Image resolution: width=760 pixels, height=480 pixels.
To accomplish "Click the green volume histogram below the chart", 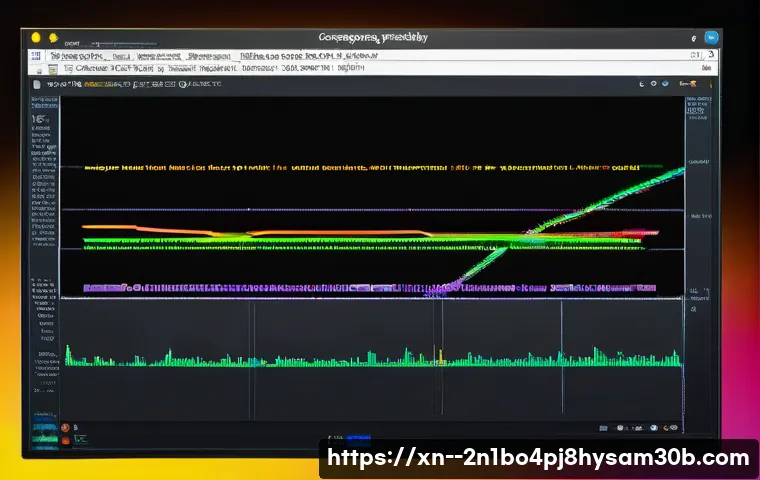I will (370, 356).
